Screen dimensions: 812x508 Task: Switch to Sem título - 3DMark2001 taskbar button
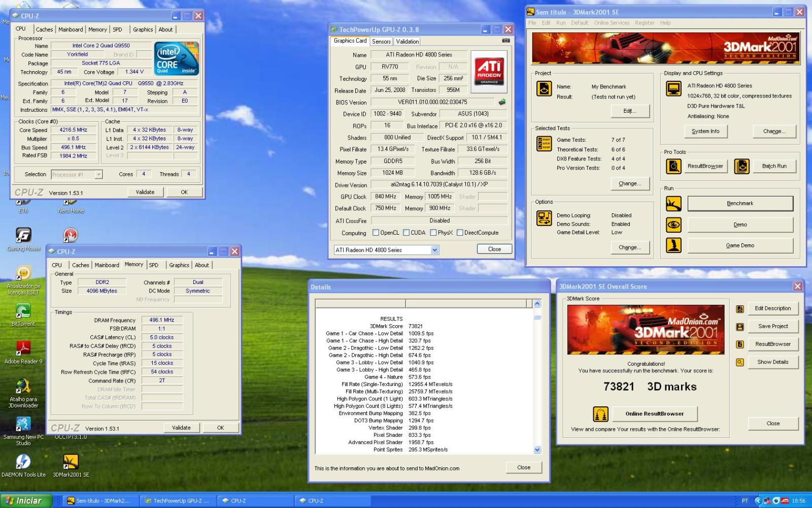pos(100,501)
